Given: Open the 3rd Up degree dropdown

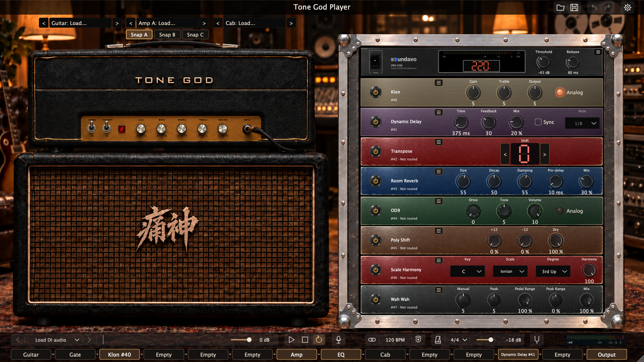Looking at the screenshot, I should [553, 272].
